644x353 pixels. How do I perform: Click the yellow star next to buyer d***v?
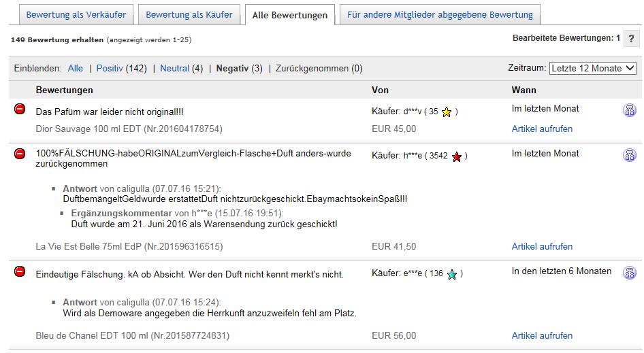click(447, 112)
